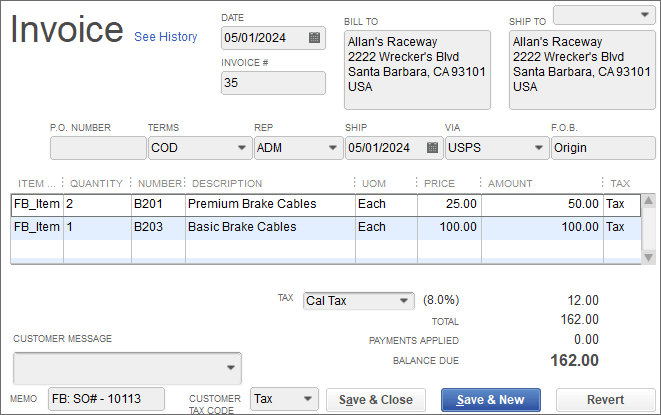Screen dimensions: 661x415
Task: Click the line items scroll up arrow
Action: 648,201
